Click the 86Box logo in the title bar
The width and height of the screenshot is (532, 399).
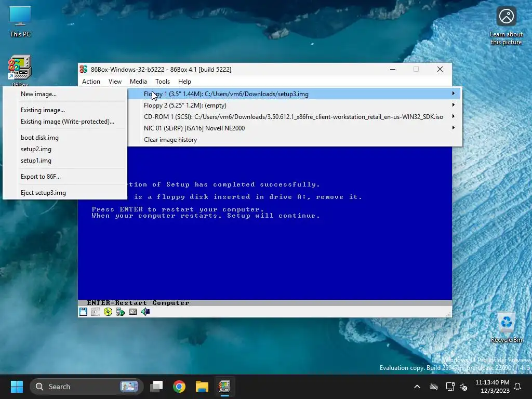click(84, 69)
